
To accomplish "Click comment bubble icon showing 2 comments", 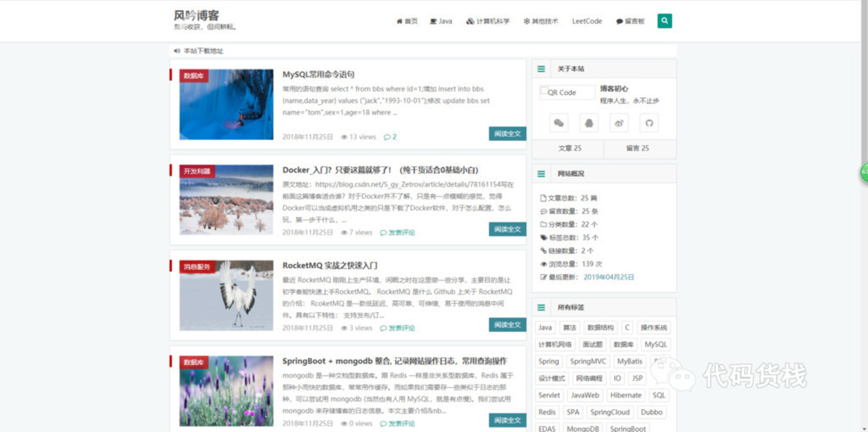I will 390,137.
